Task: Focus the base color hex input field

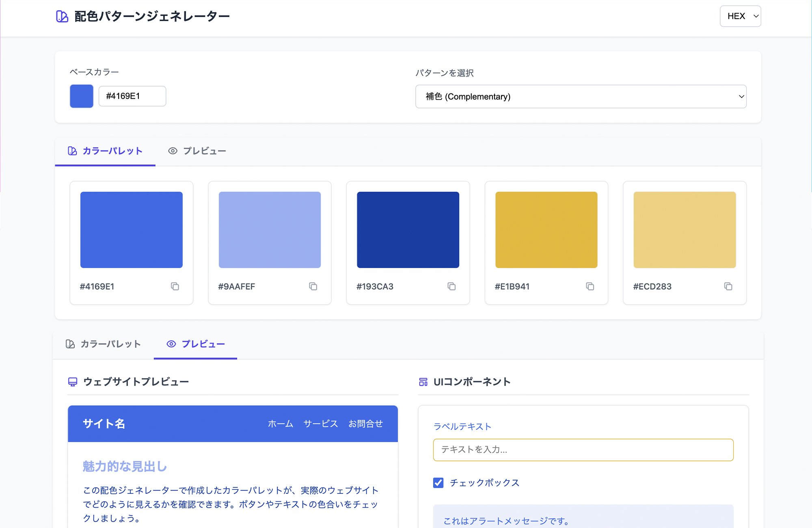Action: point(132,96)
